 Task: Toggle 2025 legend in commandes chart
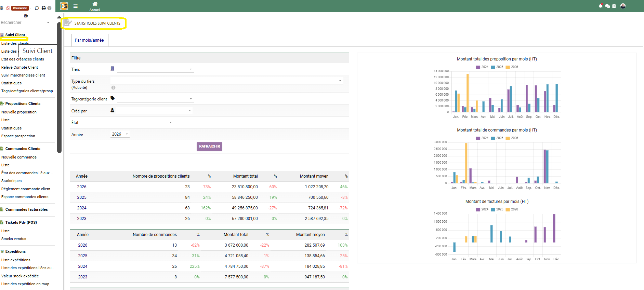tap(497, 138)
